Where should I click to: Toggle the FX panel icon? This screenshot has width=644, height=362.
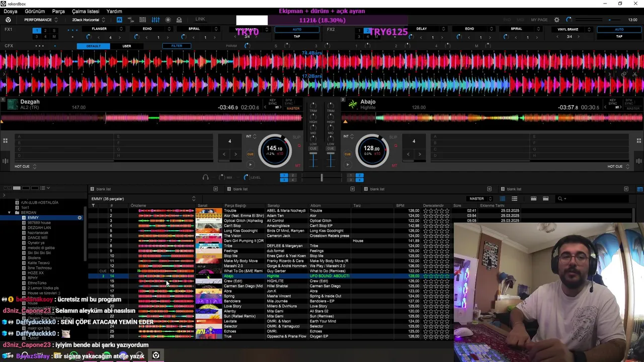[119, 20]
